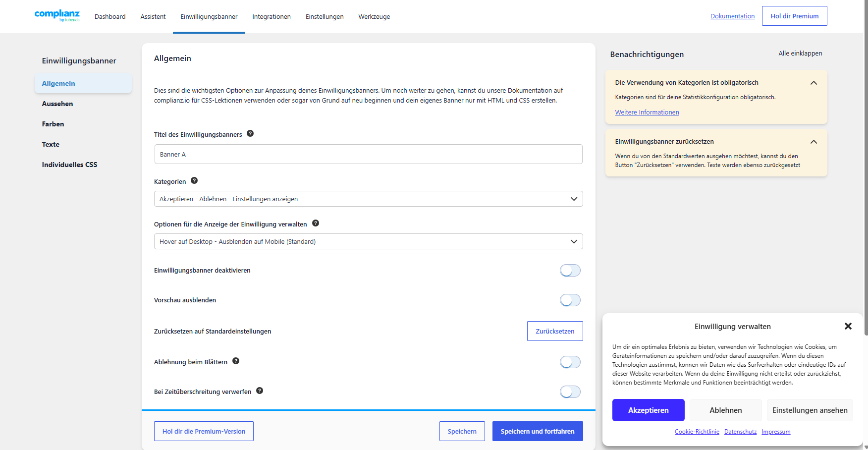Click into the Banner A title field

pyautogui.click(x=368, y=154)
